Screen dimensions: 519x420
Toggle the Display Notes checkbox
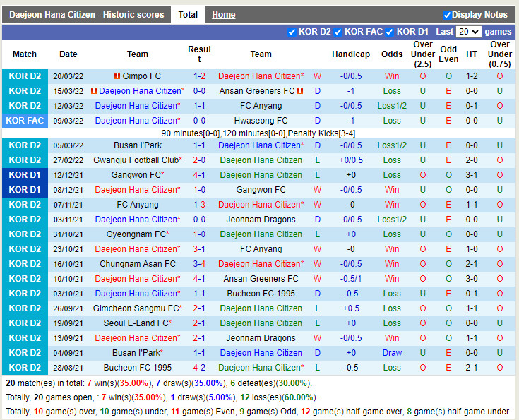coord(447,15)
